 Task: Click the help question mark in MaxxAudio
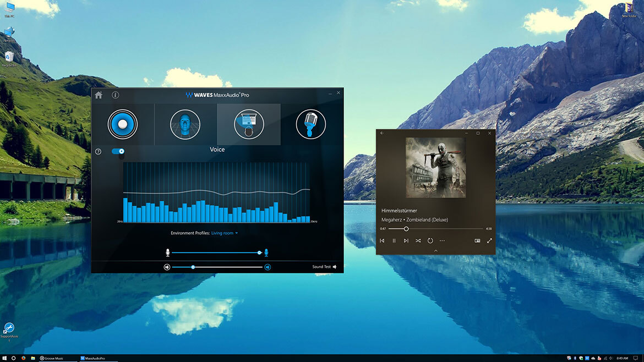pyautogui.click(x=98, y=151)
